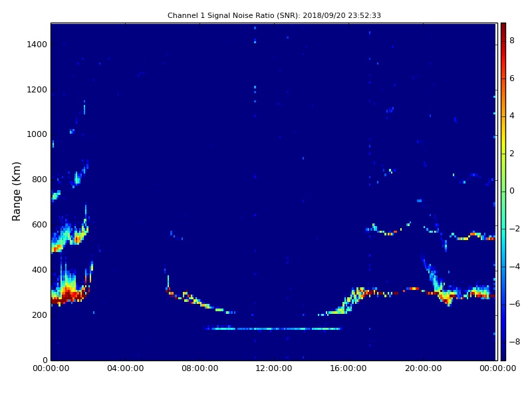The image size is (532, 399).
Task: Click the colorbar label 2
Action: [x=512, y=154]
